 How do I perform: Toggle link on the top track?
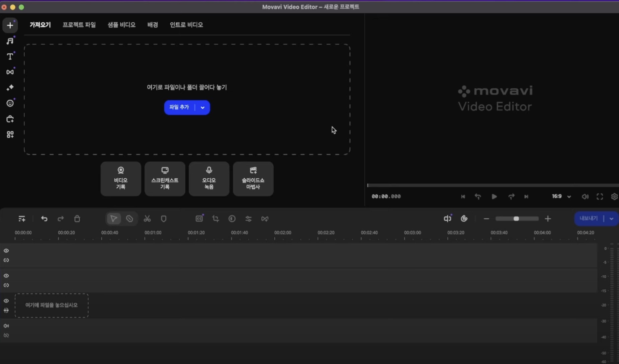[x=6, y=260]
